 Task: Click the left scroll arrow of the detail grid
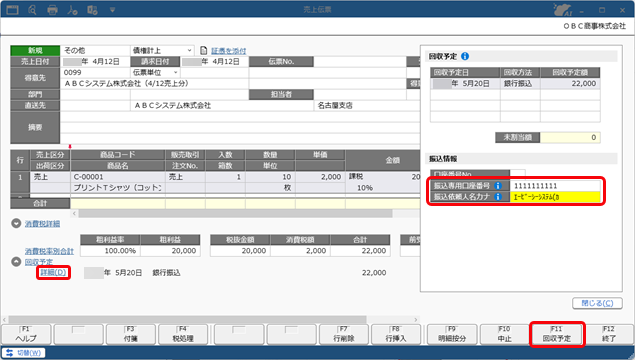[74, 213]
